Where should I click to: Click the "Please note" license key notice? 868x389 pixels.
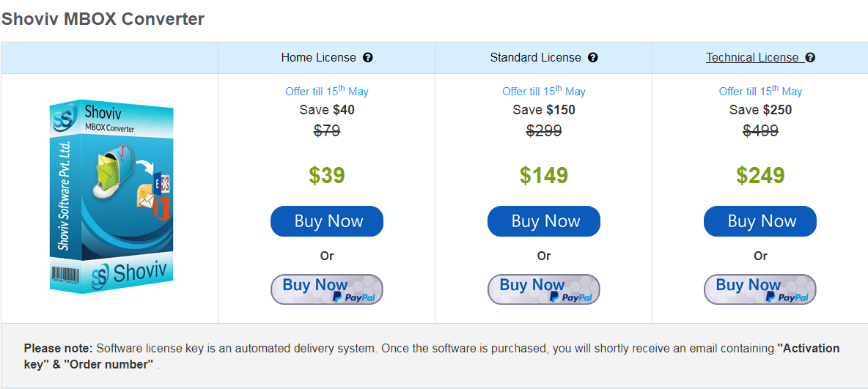click(x=431, y=356)
